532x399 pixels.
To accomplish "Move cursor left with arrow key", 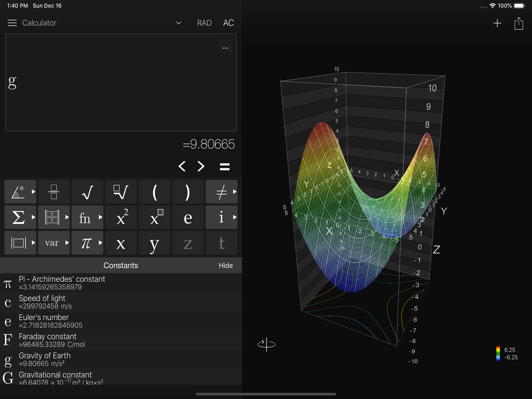I will pyautogui.click(x=182, y=166).
